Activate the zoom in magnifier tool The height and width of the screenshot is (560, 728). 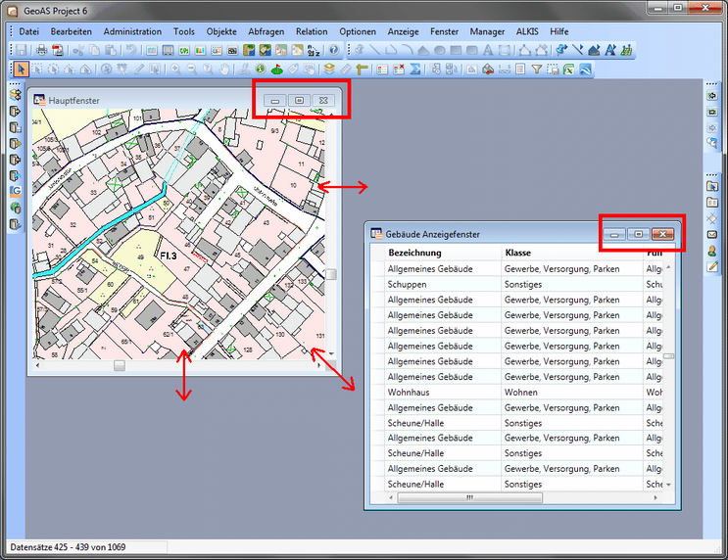point(175,70)
